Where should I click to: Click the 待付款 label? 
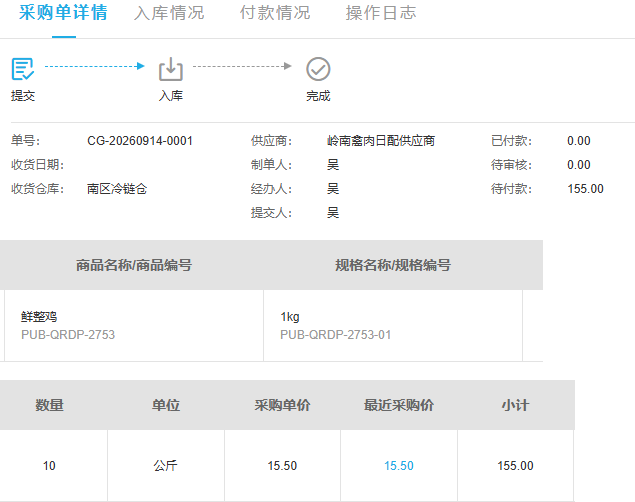pyautogui.click(x=511, y=189)
